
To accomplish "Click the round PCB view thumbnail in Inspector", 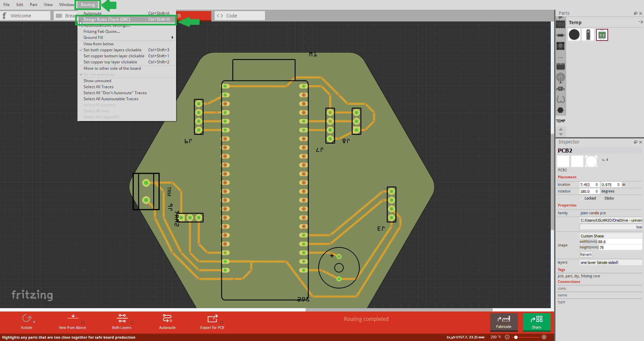I will (x=591, y=161).
